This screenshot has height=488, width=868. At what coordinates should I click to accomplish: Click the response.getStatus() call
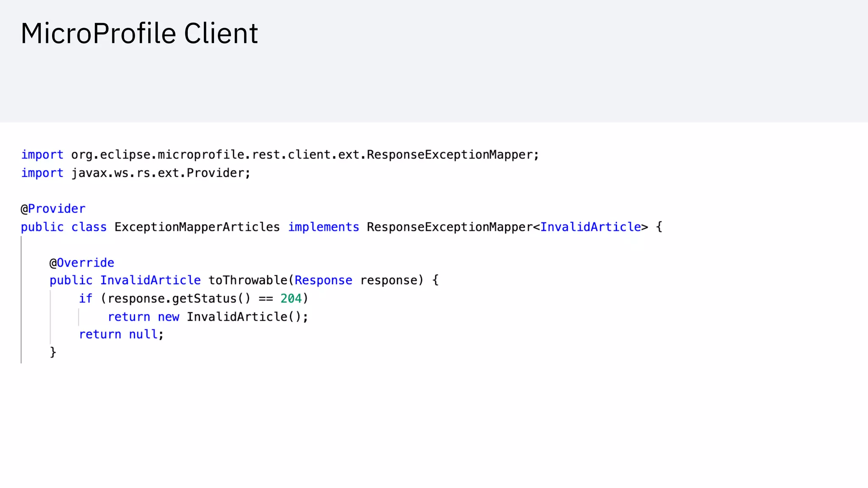(x=179, y=299)
